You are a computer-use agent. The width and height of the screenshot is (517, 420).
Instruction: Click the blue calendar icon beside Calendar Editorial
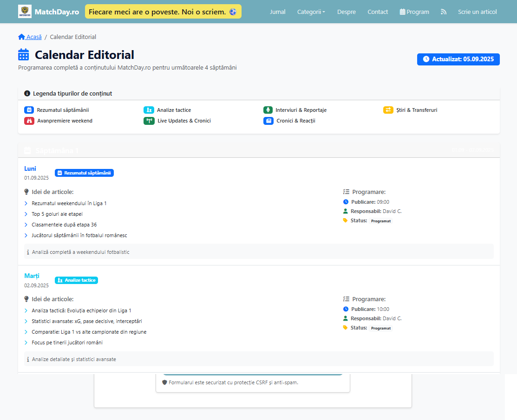click(x=24, y=55)
